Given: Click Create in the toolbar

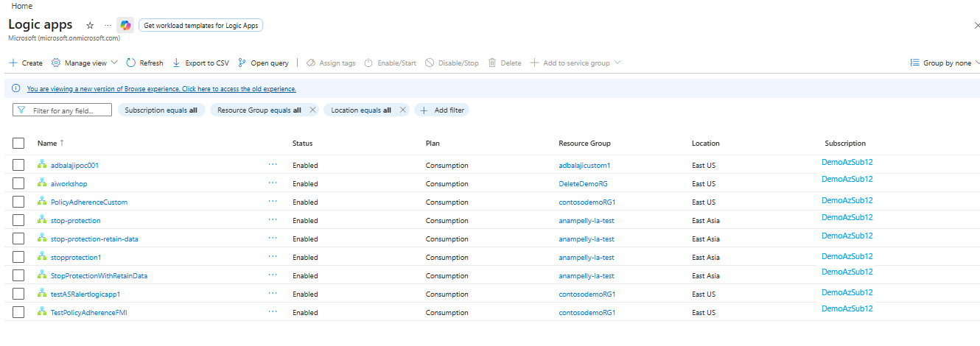Looking at the screenshot, I should point(26,63).
